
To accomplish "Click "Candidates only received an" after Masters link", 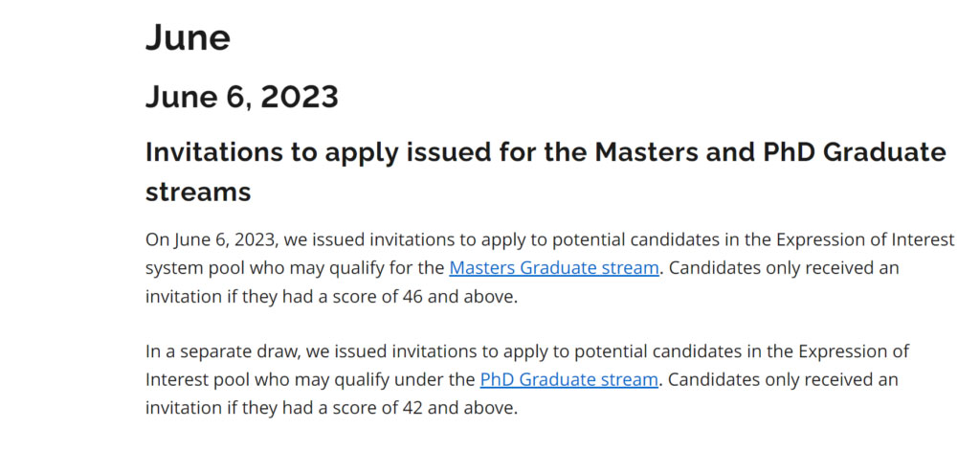I will coord(784,268).
